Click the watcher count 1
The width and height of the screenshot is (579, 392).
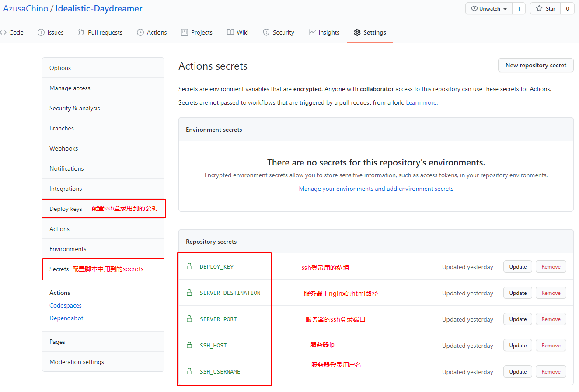tap(519, 8)
